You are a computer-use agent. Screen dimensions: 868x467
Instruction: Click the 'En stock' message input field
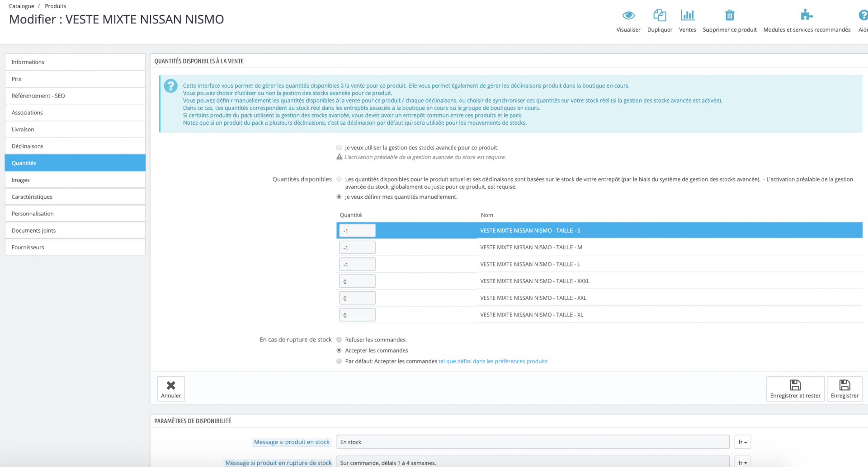[533, 442]
